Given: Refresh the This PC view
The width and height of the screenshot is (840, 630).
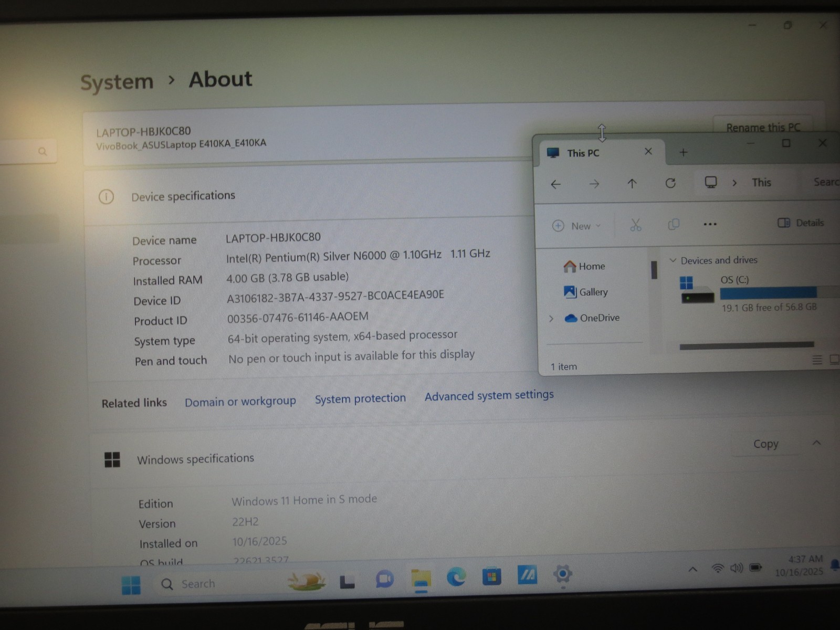Looking at the screenshot, I should click(670, 183).
